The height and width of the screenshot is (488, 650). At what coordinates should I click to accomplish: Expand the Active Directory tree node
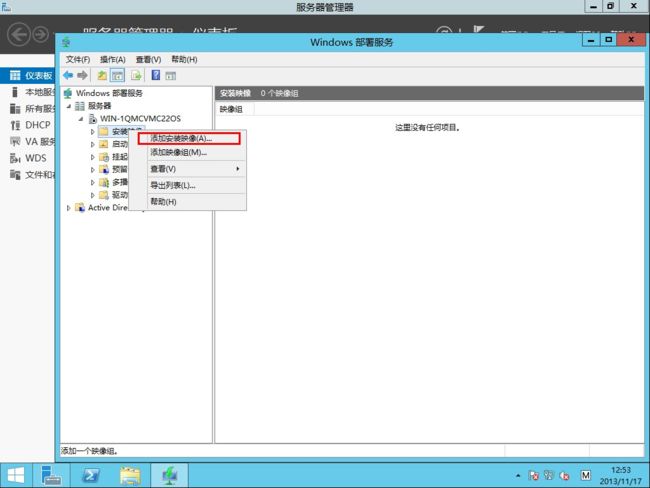point(69,208)
